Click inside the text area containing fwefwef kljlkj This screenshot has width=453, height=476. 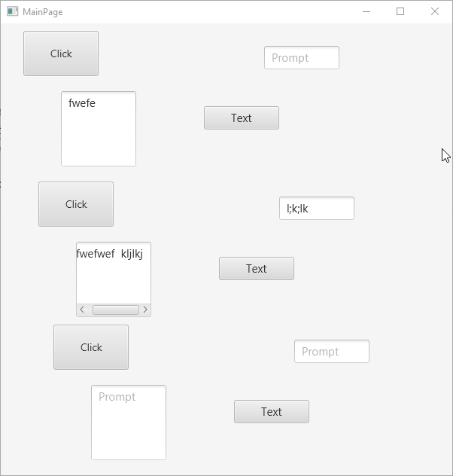click(113, 275)
